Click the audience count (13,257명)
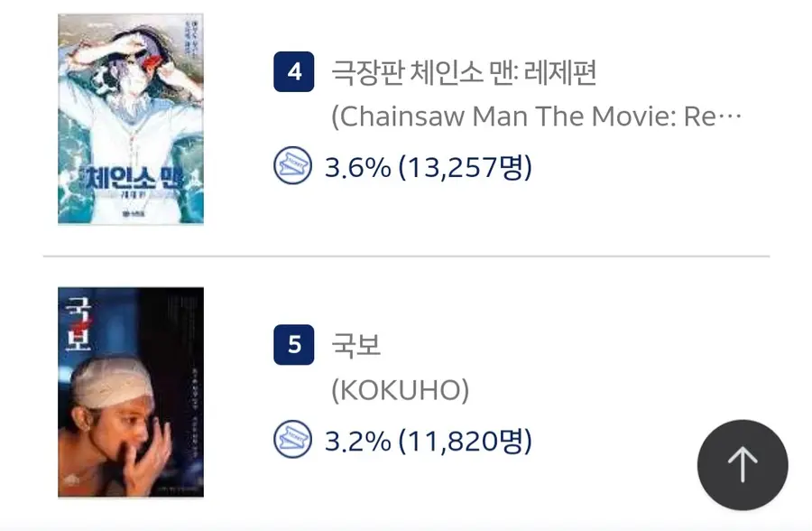812x531 pixels. [466, 168]
